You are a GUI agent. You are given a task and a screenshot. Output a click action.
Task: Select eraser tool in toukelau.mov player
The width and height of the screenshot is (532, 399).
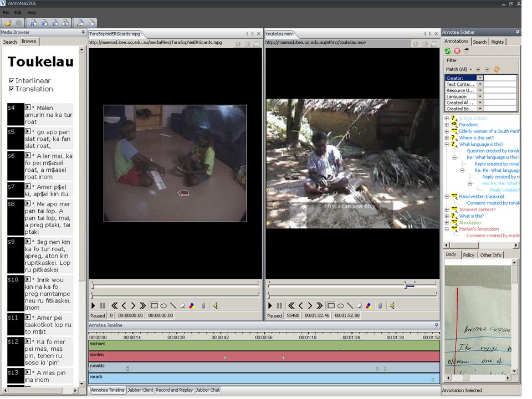click(359, 306)
